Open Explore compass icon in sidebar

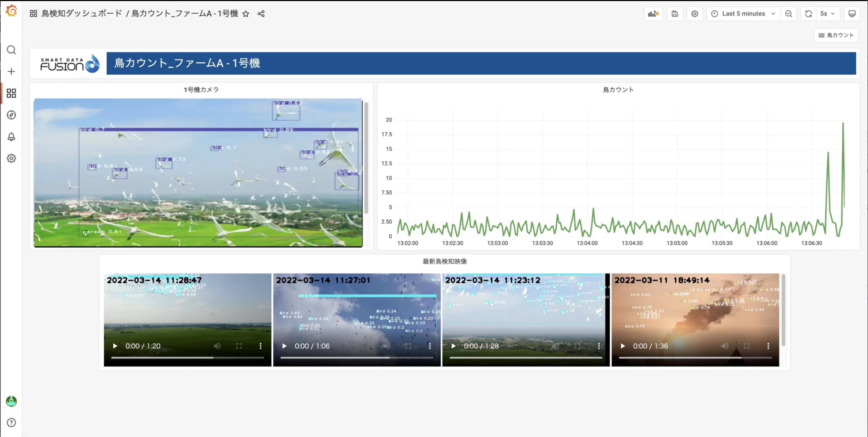pos(11,115)
